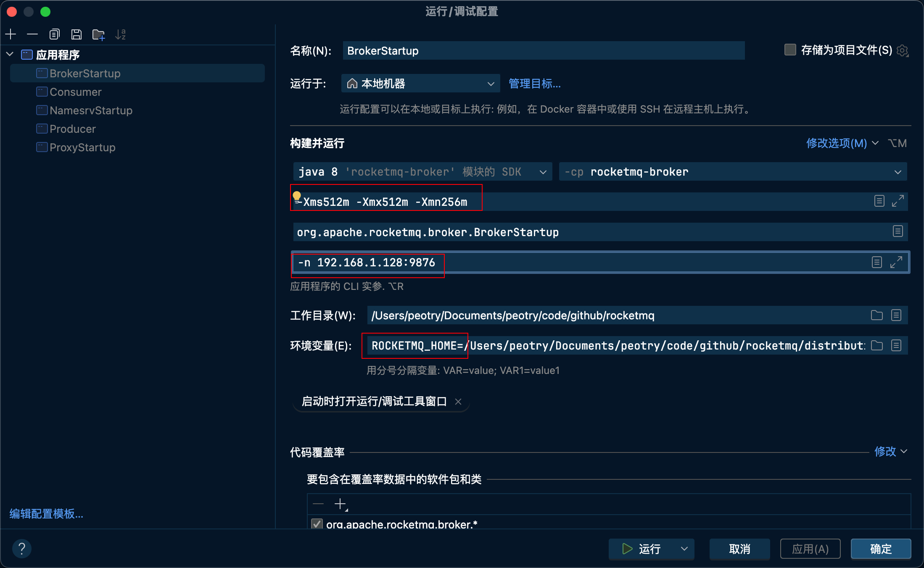Open Edit configuration templates link
This screenshot has width=924, height=568.
tap(46, 513)
